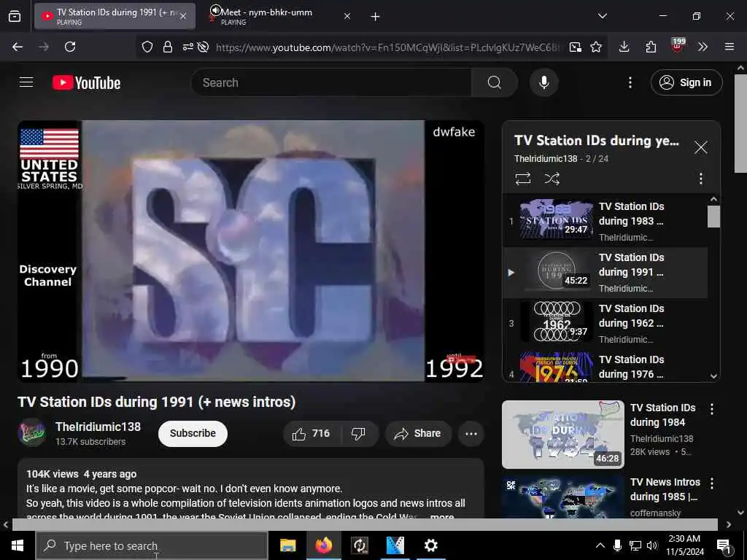Open YouTube settings three-dot menu
The width and height of the screenshot is (747, 560).
[630, 82]
